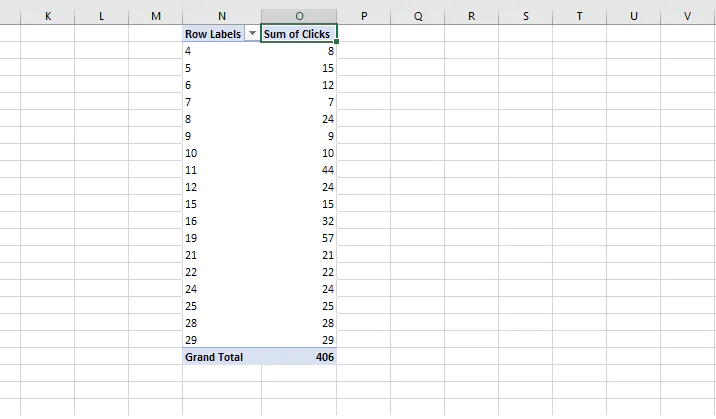Open the Row Labels filter dropdown
Image resolution: width=716 pixels, height=419 pixels.
[x=252, y=33]
